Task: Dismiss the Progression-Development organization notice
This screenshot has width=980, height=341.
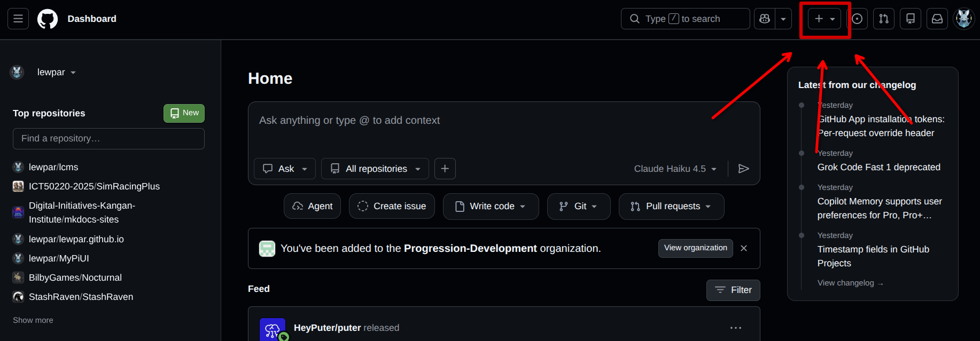Action: (x=744, y=248)
